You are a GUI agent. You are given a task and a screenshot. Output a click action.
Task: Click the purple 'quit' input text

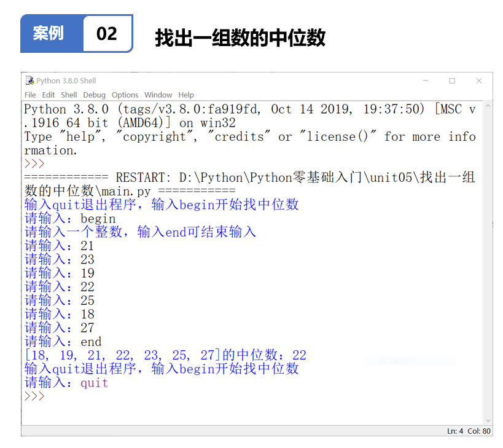coord(95,383)
